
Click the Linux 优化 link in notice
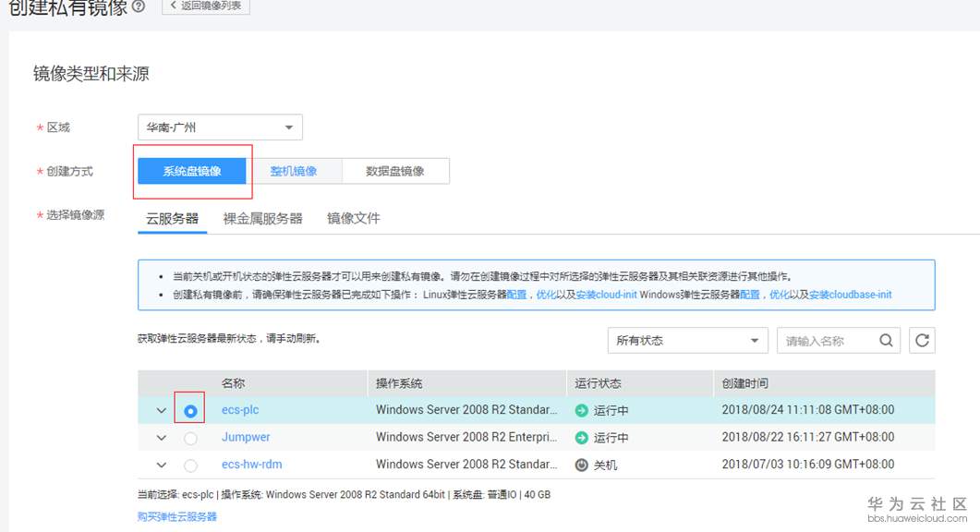(546, 295)
